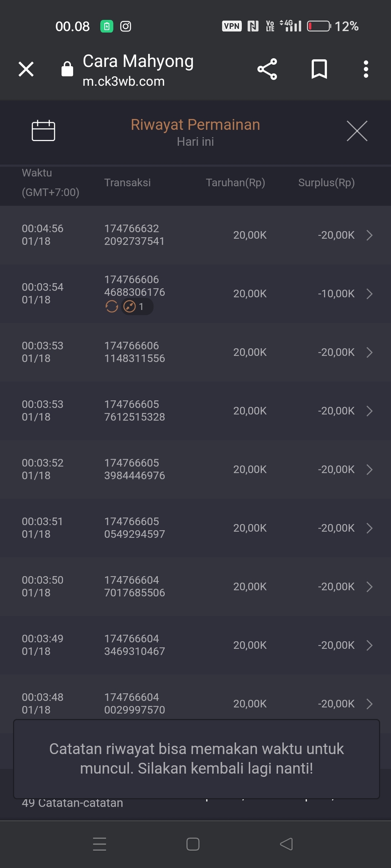Tap the orange respin icon in transaction row
This screenshot has height=868, width=391.
click(112, 307)
